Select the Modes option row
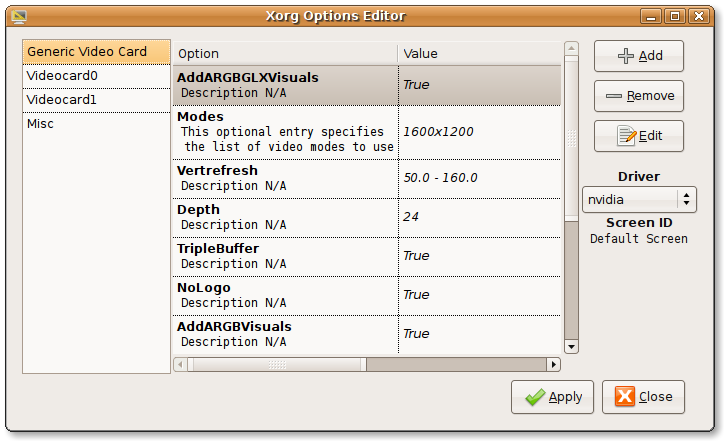 click(x=286, y=131)
